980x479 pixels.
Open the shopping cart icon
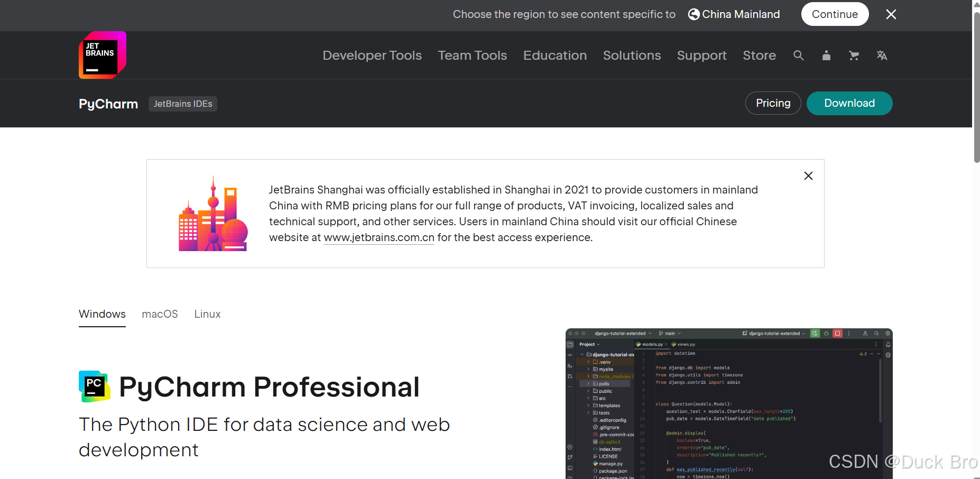[854, 56]
